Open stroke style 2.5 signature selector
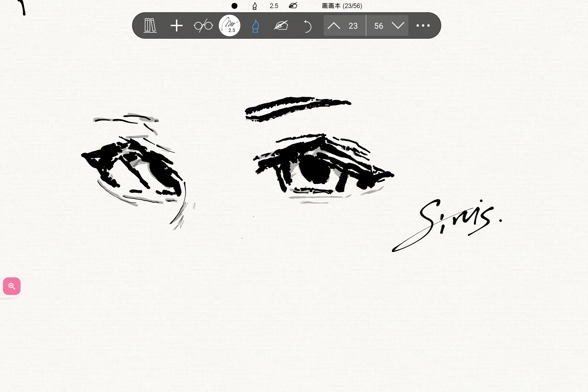 (x=230, y=25)
